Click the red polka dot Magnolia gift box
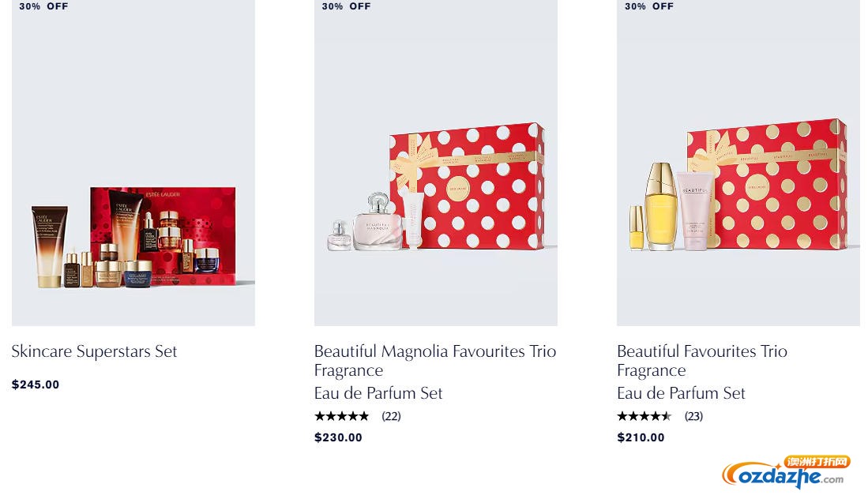The width and height of the screenshot is (868, 499). 468,186
